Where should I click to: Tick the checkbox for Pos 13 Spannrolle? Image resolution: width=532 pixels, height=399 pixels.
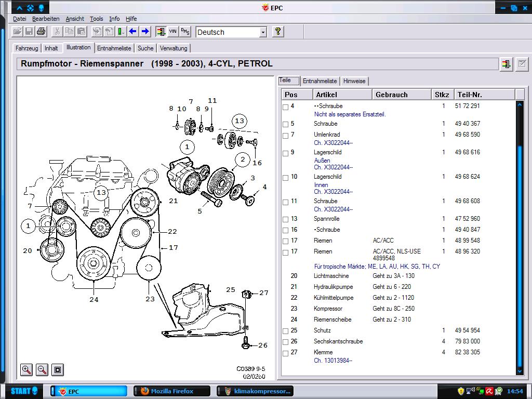tap(286, 220)
